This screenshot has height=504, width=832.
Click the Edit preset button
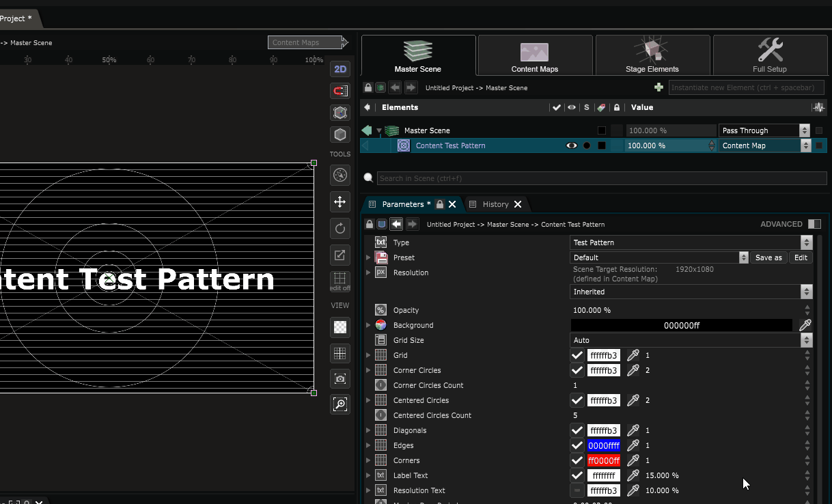coord(801,257)
